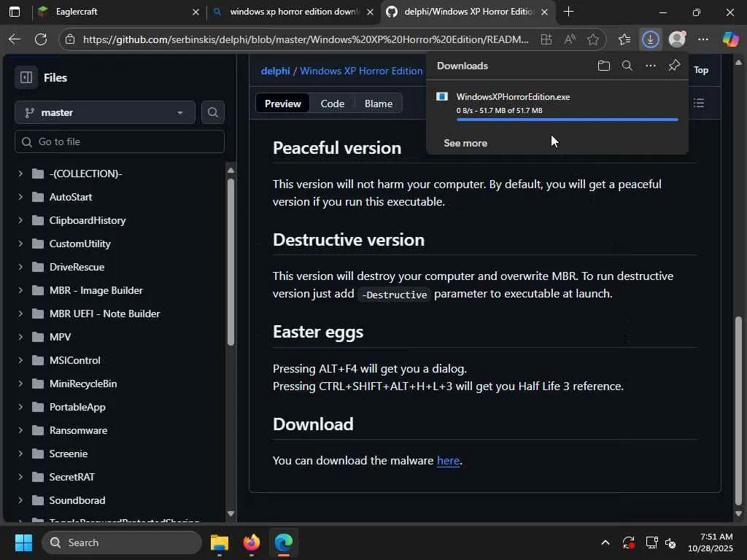View site info via the lock icon
The width and height of the screenshot is (747, 560).
pyautogui.click(x=70, y=39)
